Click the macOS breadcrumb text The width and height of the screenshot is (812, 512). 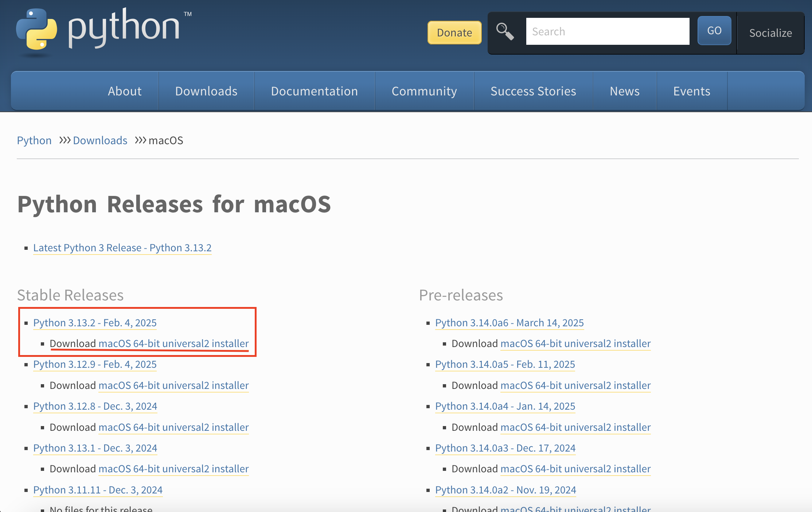coord(166,141)
